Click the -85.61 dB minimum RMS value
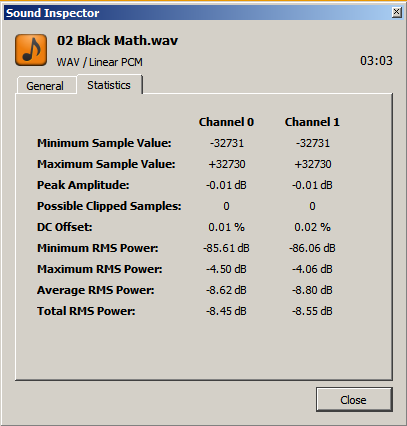Image resolution: width=407 pixels, height=426 pixels. (x=226, y=248)
